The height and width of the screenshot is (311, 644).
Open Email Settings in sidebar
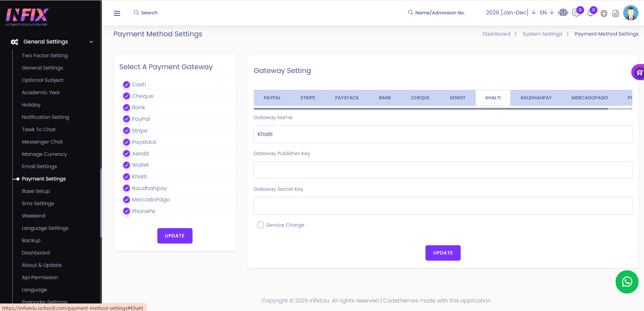39,166
